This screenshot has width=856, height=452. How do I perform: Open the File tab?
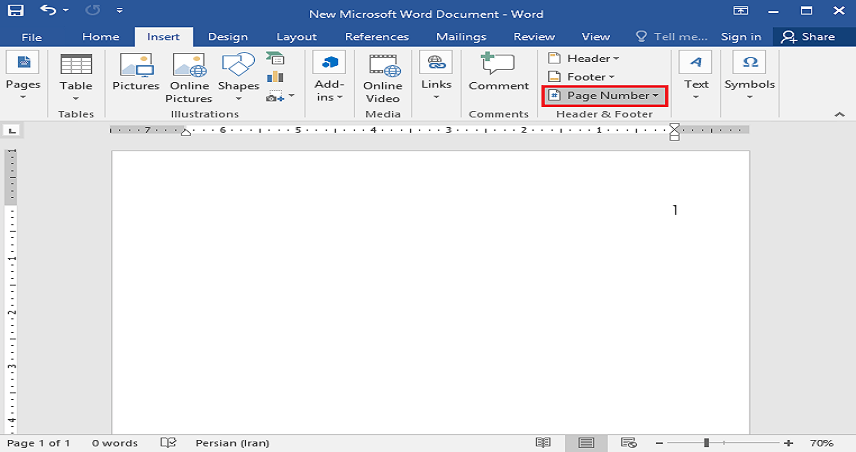click(32, 37)
